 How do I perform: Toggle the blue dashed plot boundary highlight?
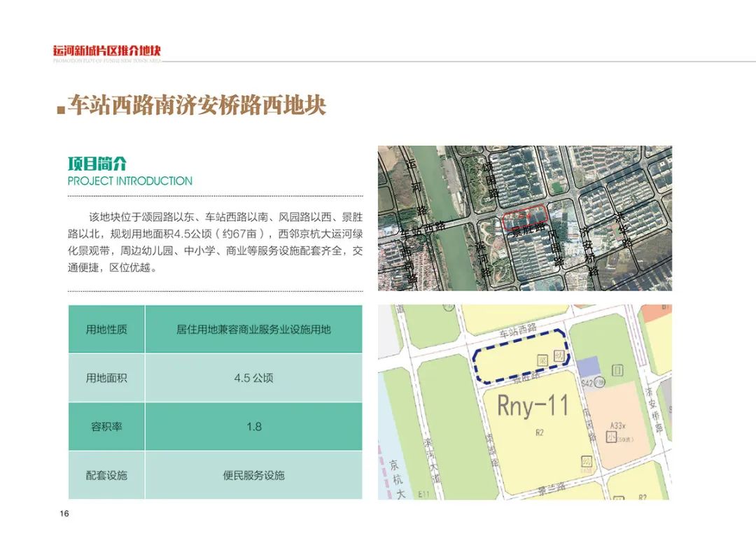point(521,355)
